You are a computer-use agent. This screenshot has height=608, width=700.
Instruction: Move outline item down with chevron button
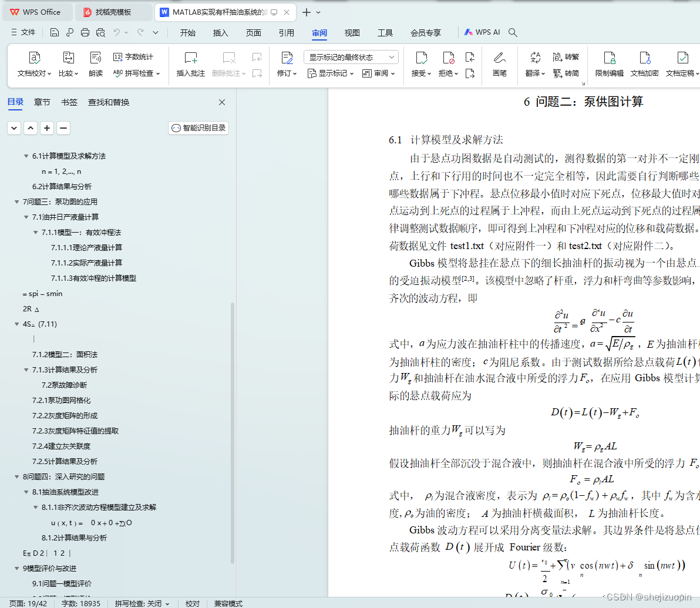coord(14,128)
